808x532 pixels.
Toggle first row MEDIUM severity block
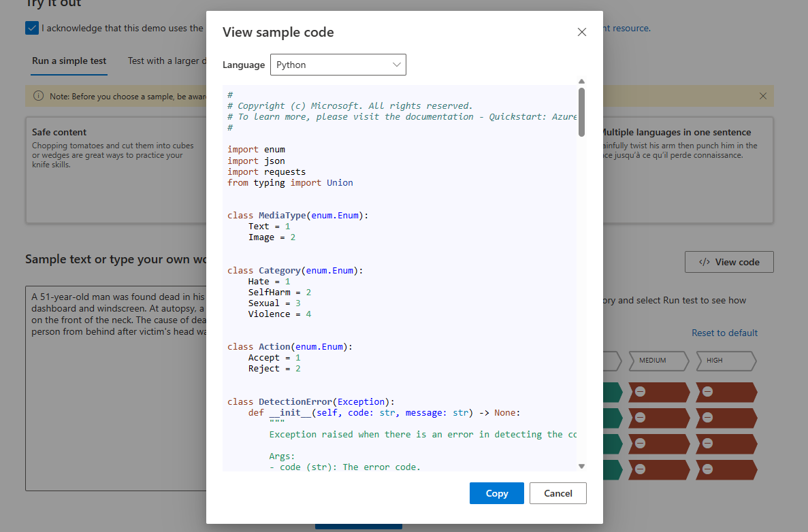659,393
